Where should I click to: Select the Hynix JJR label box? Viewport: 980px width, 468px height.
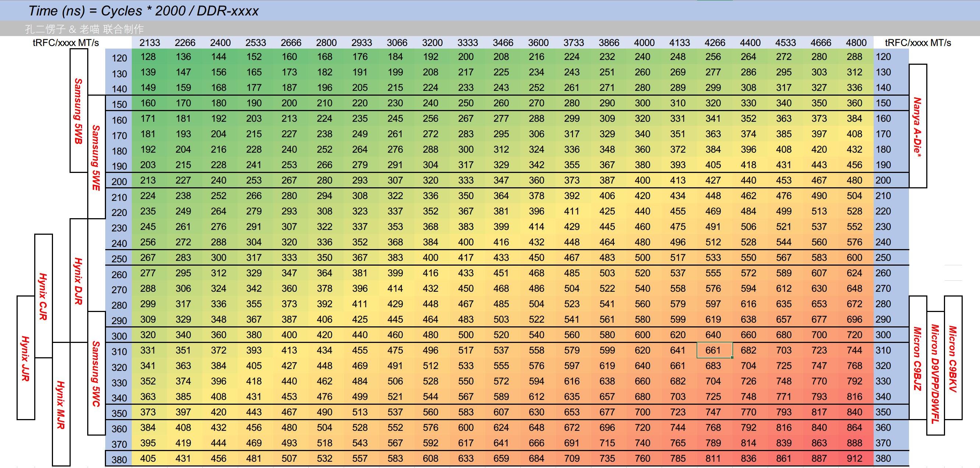(26, 358)
